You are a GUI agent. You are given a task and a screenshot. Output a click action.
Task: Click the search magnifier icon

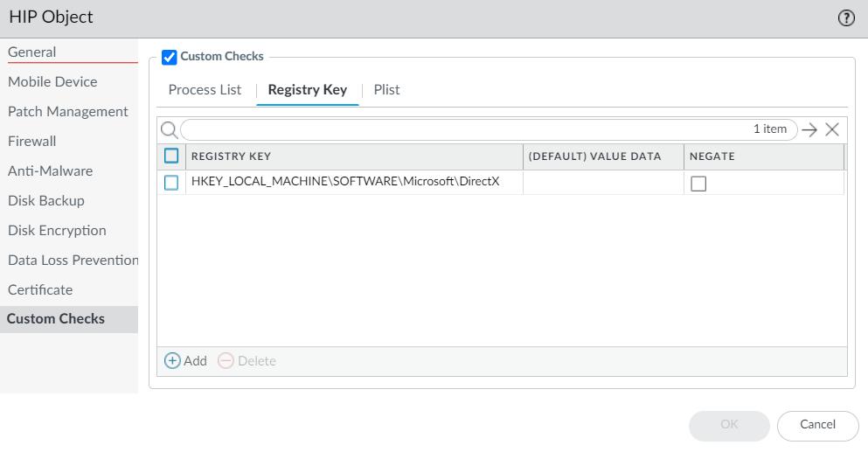click(x=170, y=129)
